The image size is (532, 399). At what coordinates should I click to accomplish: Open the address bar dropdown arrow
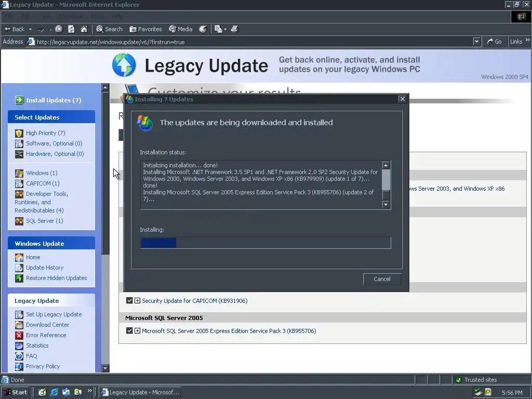point(476,42)
